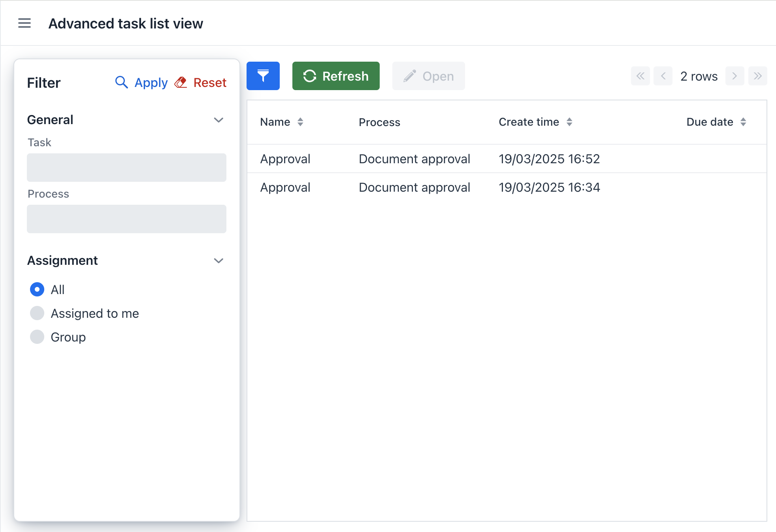Click the refresh circular arrows icon
Viewport: 776px width, 532px height.
click(310, 75)
